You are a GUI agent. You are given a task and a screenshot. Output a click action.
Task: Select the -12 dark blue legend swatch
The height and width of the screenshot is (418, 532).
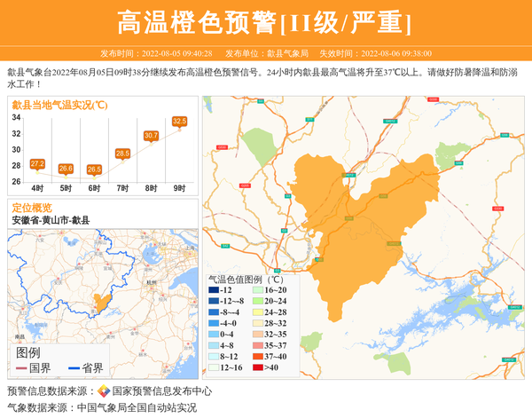click(x=214, y=290)
